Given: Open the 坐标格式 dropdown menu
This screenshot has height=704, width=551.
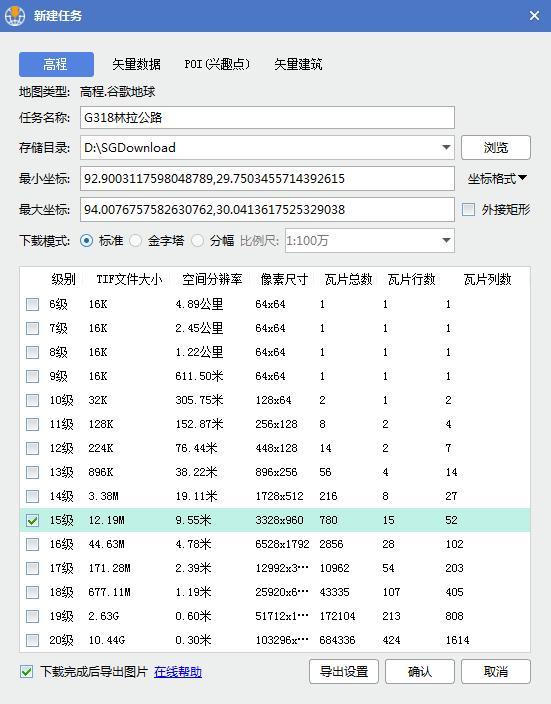Looking at the screenshot, I should [x=497, y=179].
